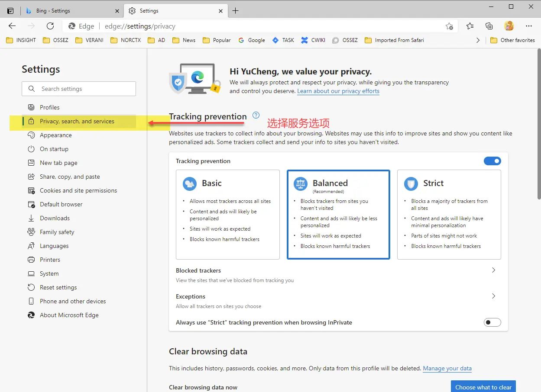Open the Collections icon in toolbar
The width and height of the screenshot is (541, 392).
[x=489, y=26]
